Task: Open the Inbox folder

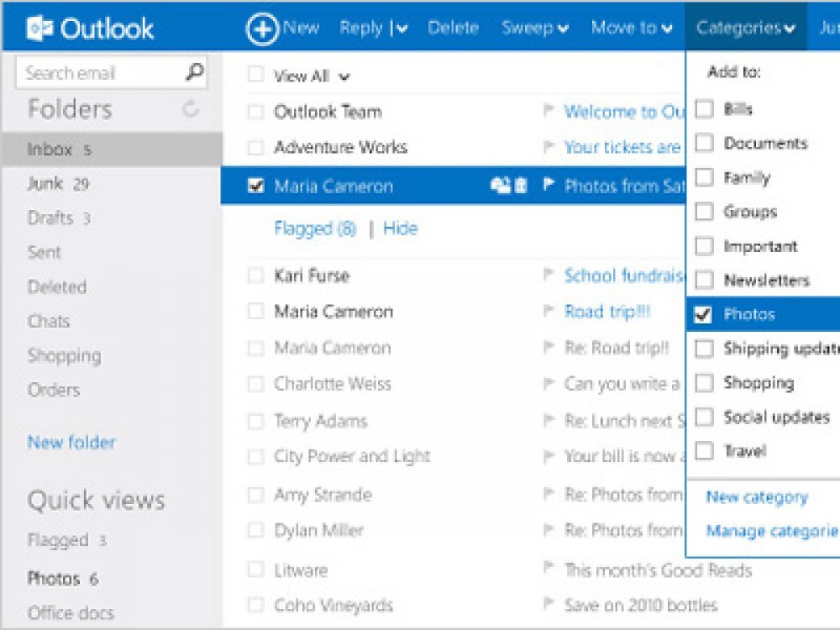Action: (112, 149)
